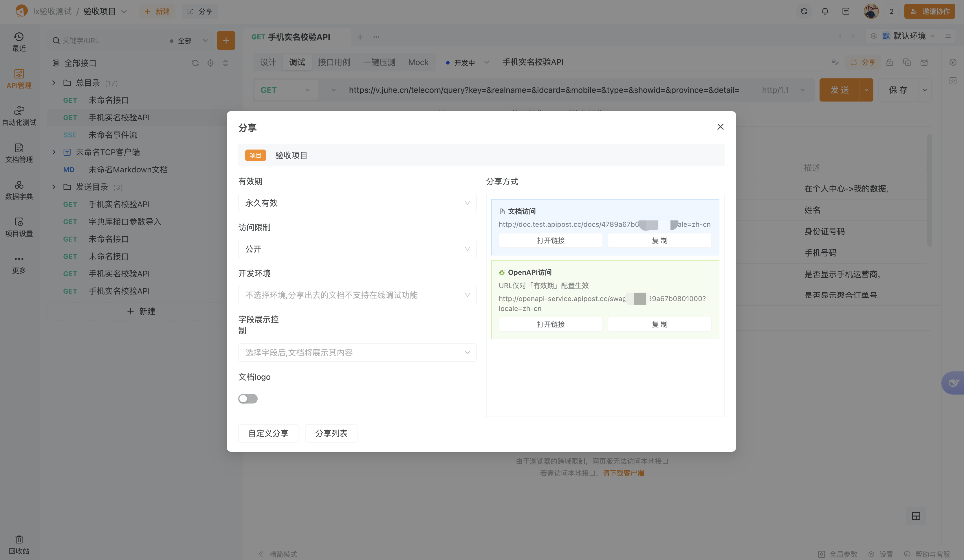Select API管理 in the left sidebar

(x=19, y=79)
